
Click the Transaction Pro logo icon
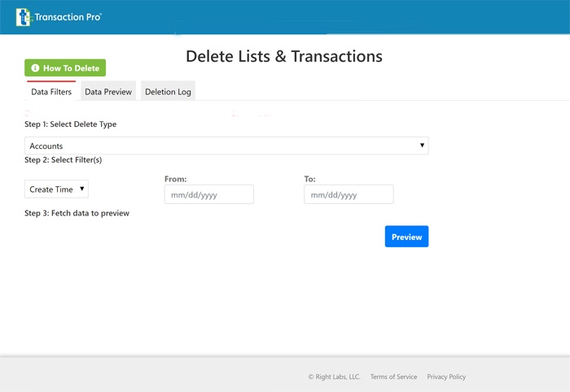[24, 16]
